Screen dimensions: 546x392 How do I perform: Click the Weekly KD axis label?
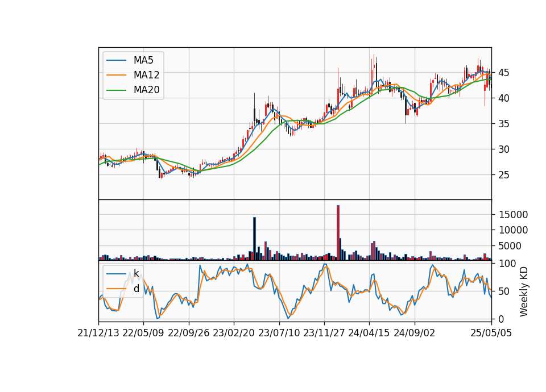pyautogui.click(x=523, y=291)
